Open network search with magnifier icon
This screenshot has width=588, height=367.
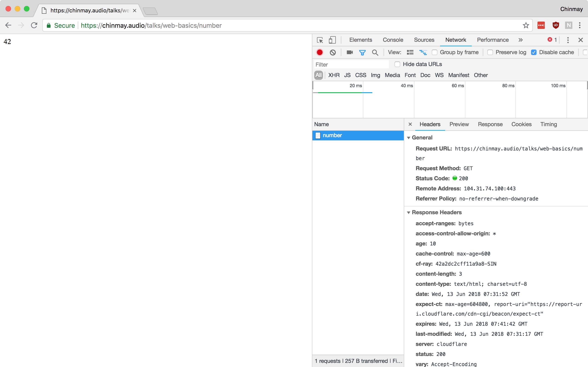(375, 53)
